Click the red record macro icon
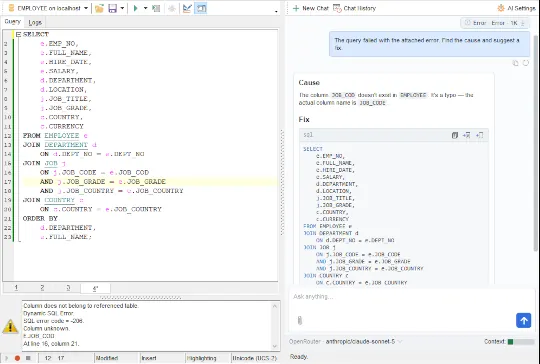This screenshot has width=540, height=364. [17, 358]
